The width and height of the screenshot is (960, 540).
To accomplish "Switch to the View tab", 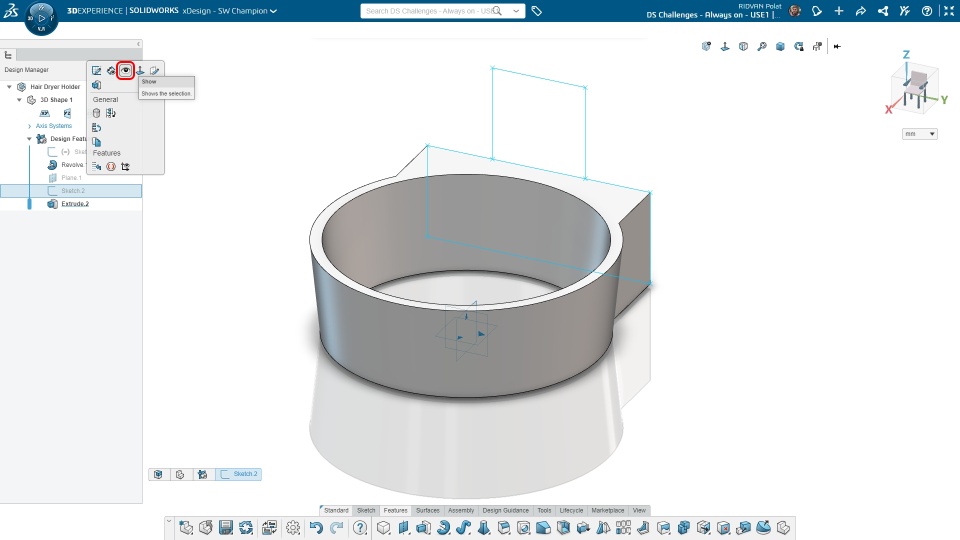I will tap(639, 510).
